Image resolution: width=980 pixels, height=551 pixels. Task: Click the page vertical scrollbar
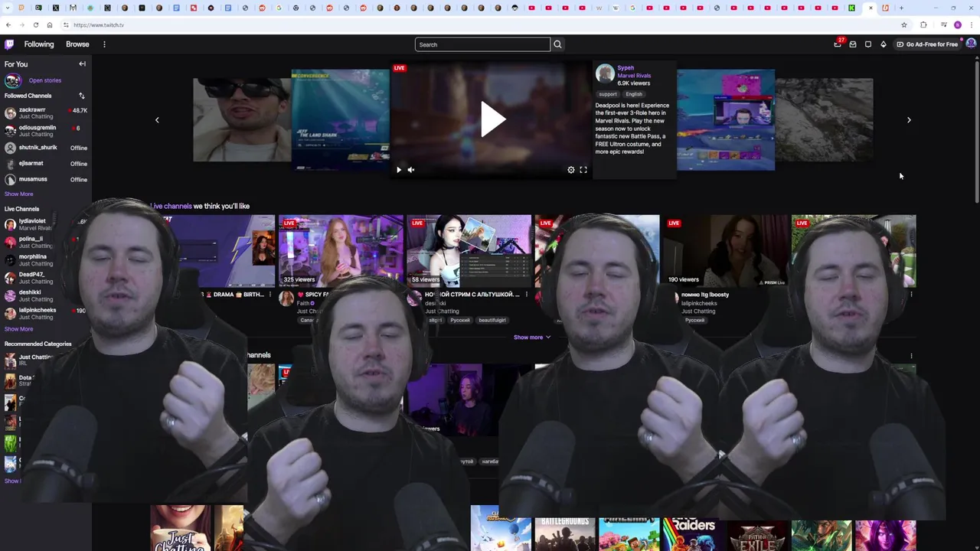click(x=977, y=130)
